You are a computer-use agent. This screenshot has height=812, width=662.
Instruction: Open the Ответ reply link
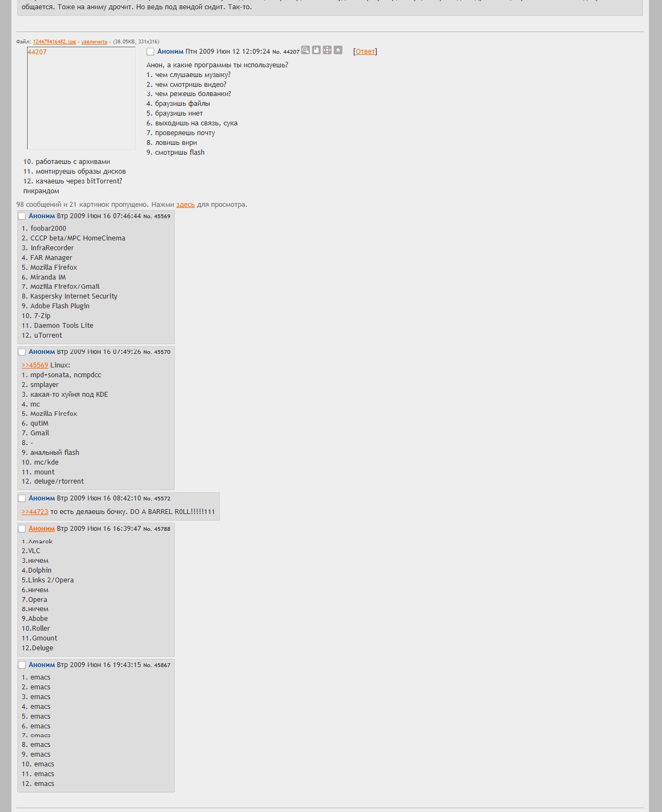pos(365,52)
